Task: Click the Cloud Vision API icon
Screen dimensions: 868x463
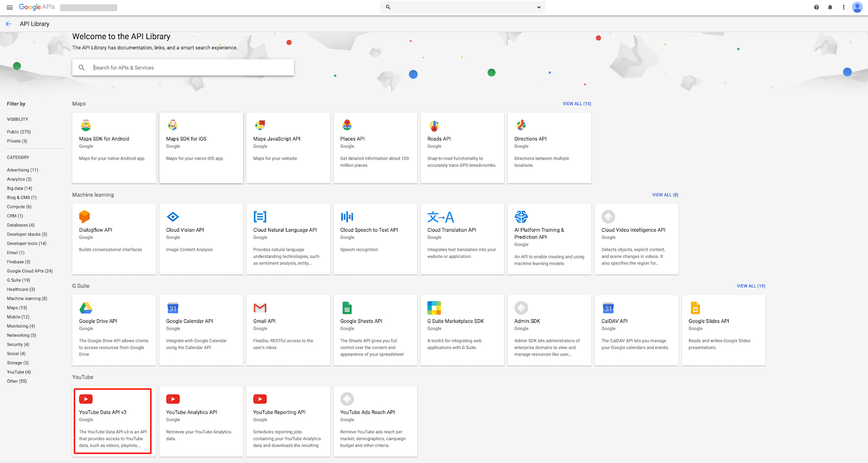Action: tap(173, 217)
